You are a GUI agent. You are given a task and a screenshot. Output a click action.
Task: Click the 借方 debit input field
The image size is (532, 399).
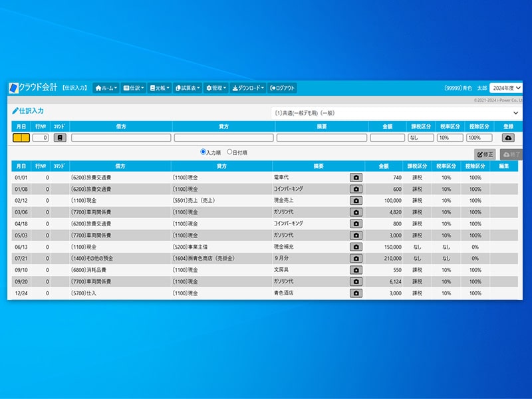click(x=121, y=138)
